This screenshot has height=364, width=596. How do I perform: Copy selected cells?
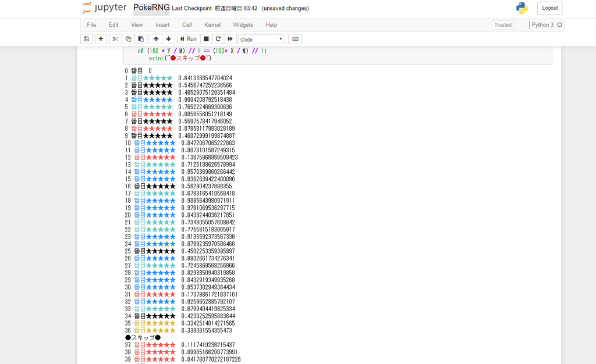click(x=129, y=39)
